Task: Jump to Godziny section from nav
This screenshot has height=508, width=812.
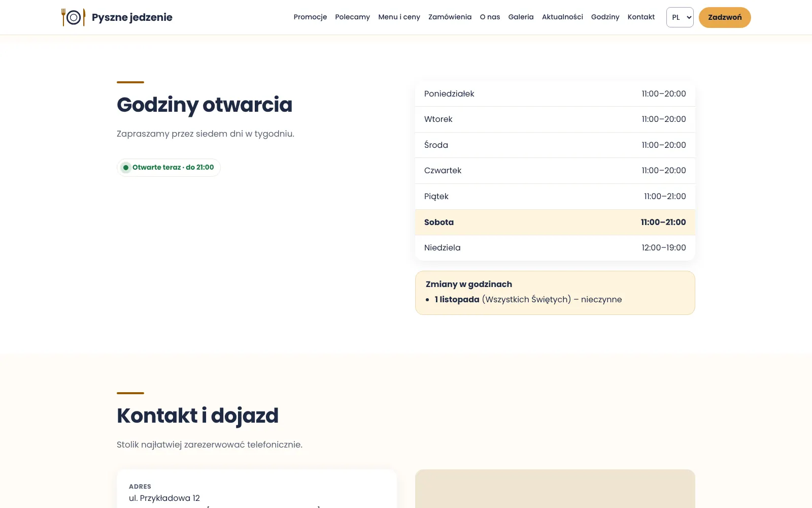Action: pos(605,17)
